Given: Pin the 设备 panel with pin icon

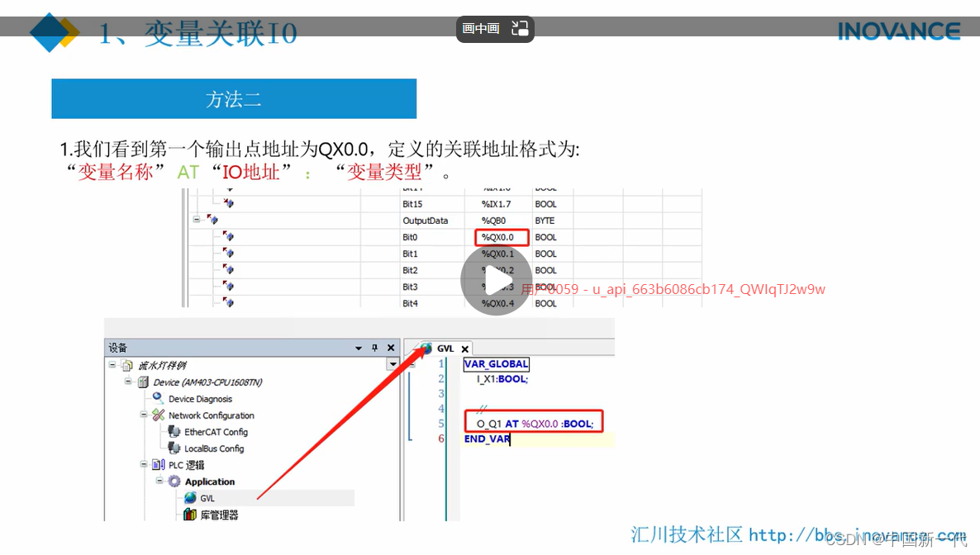Looking at the screenshot, I should click(374, 348).
